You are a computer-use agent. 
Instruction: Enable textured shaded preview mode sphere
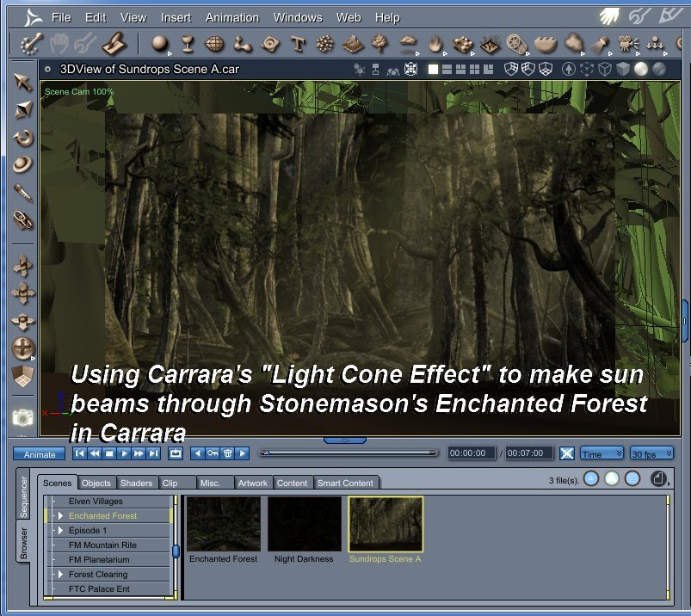click(659, 69)
